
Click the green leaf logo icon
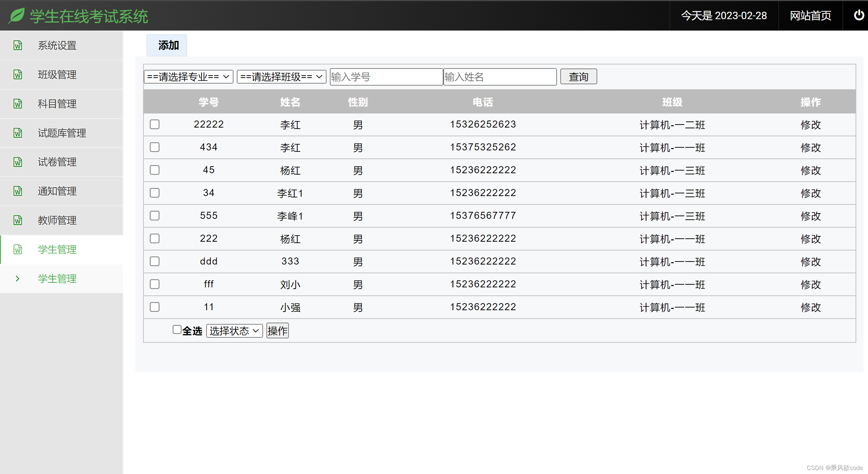(16, 15)
